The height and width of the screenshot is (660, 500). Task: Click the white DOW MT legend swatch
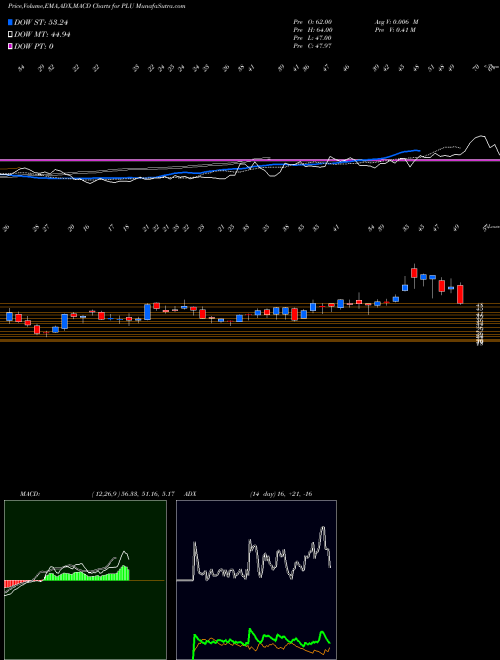tap(10, 34)
